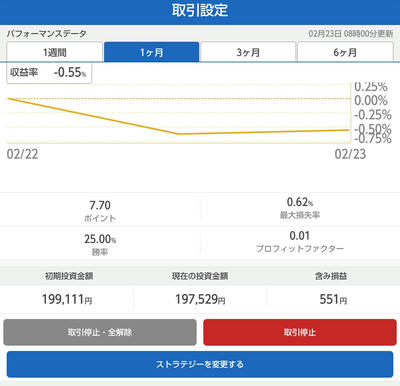Click the 02/23 date axis label

pyautogui.click(x=350, y=154)
